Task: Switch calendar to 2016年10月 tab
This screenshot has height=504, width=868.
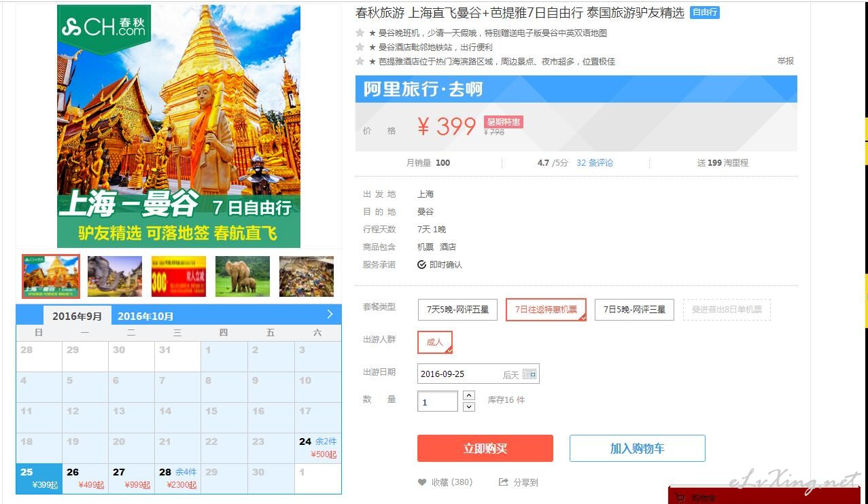Action: pyautogui.click(x=145, y=316)
